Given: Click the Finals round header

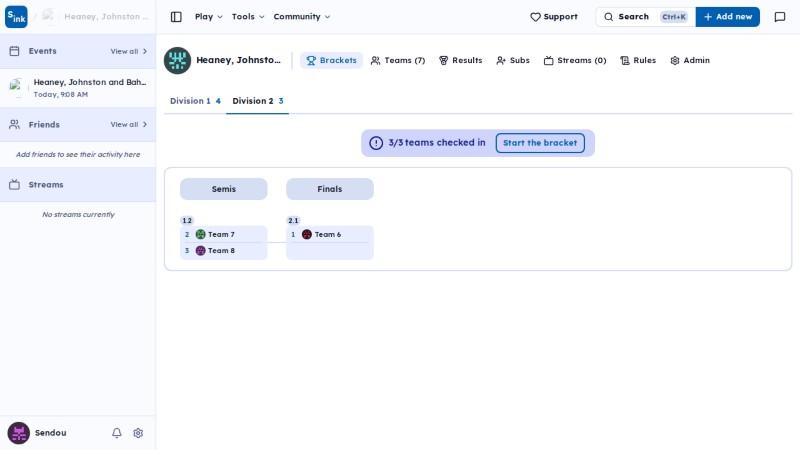Looking at the screenshot, I should pyautogui.click(x=330, y=189).
